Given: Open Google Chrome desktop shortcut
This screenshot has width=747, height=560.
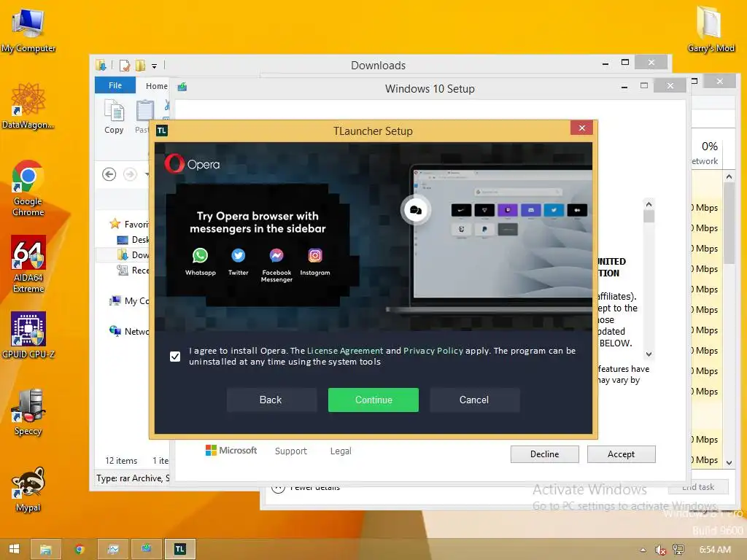Looking at the screenshot, I should 28,188.
